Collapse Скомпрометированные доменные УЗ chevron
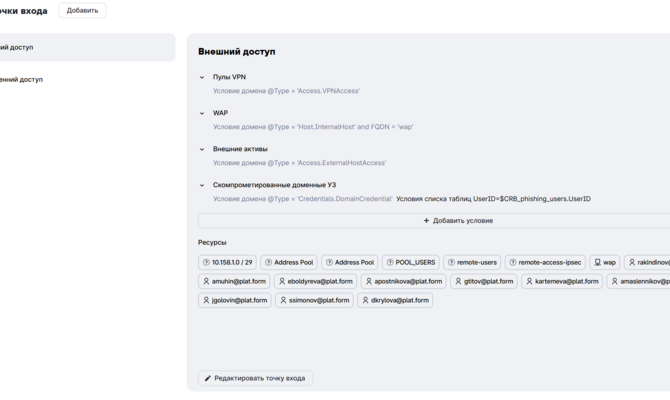Screen dimensions: 670x400 202,185
